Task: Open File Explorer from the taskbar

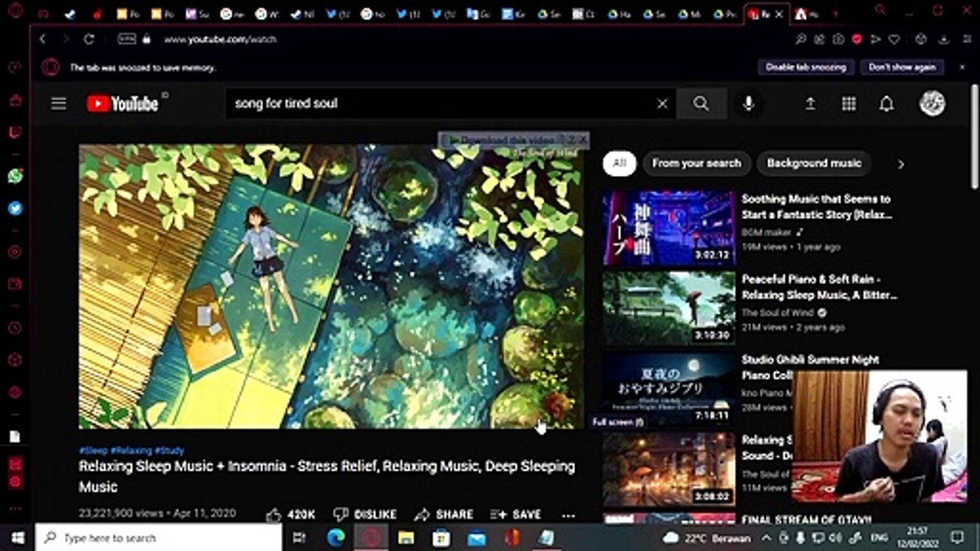Action: click(406, 537)
